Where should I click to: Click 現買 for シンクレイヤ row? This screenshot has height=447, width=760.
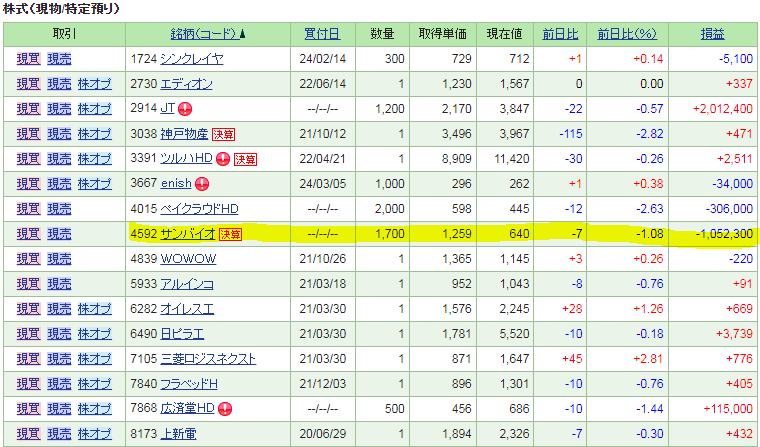(29, 59)
